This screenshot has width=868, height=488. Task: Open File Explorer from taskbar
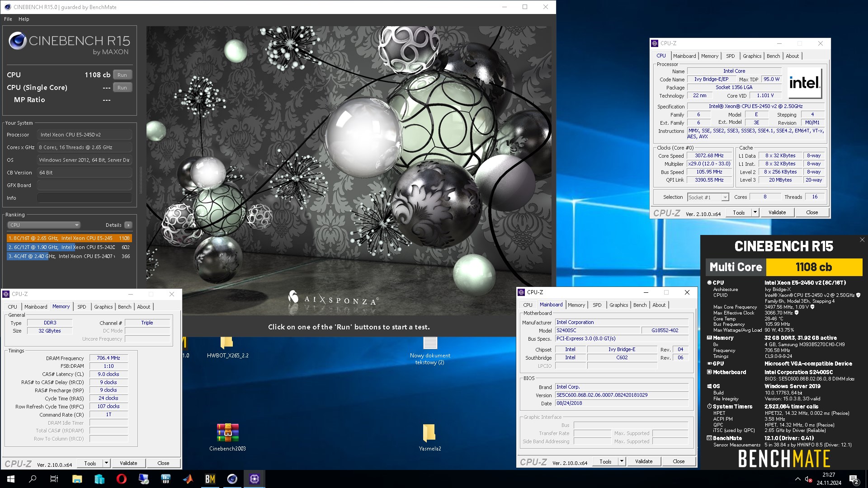coord(77,479)
